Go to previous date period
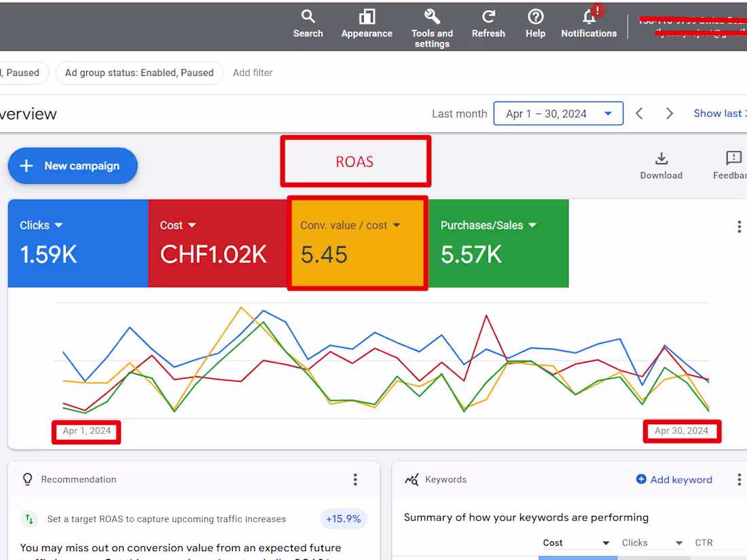 point(639,113)
